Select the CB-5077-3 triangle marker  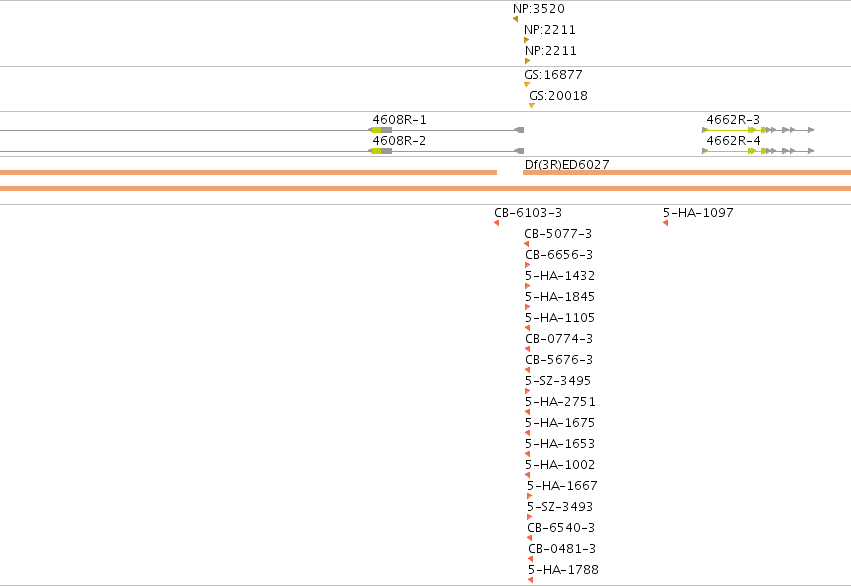[526, 244]
